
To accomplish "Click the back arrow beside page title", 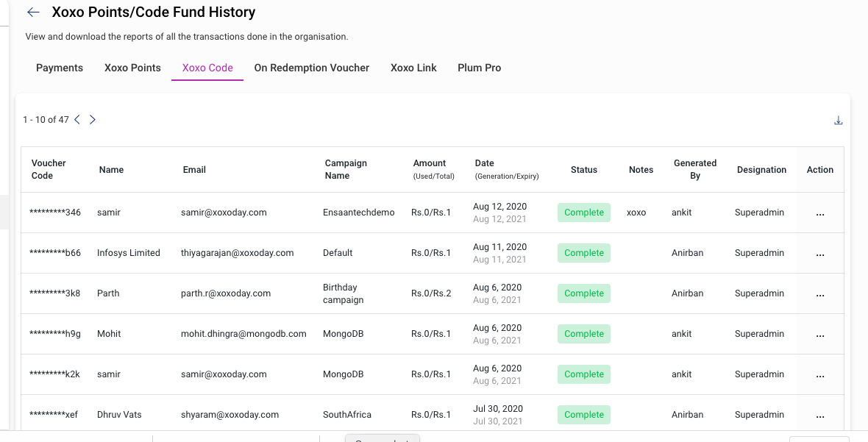I will tap(33, 13).
